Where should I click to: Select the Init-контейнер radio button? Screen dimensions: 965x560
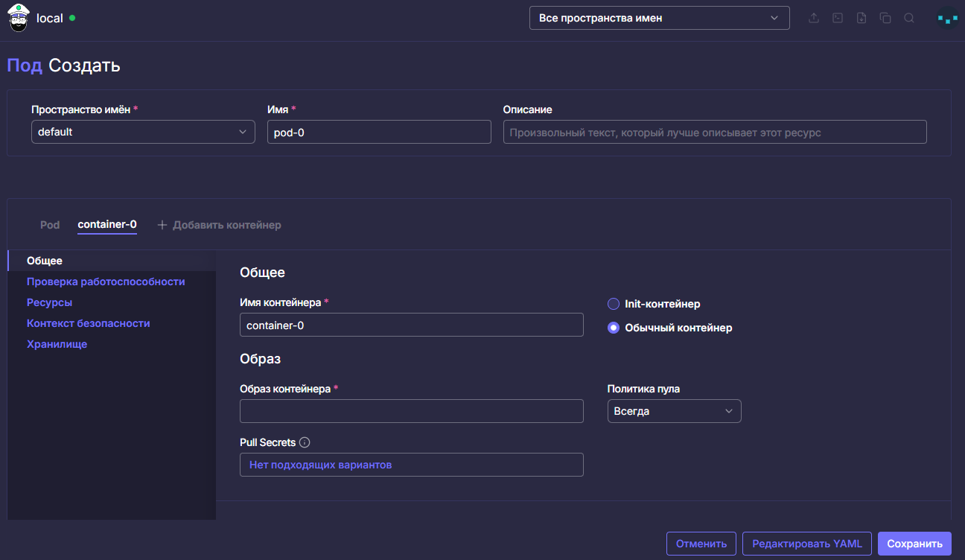pos(614,304)
